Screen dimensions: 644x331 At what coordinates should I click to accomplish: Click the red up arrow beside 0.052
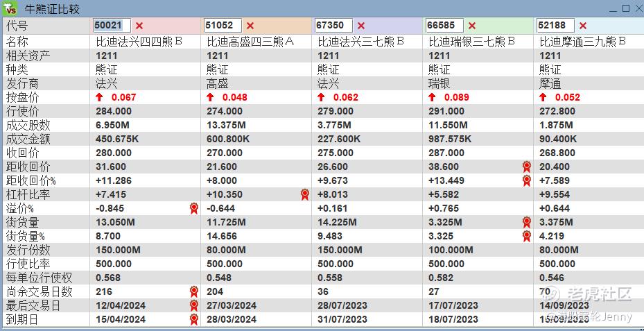coord(543,97)
